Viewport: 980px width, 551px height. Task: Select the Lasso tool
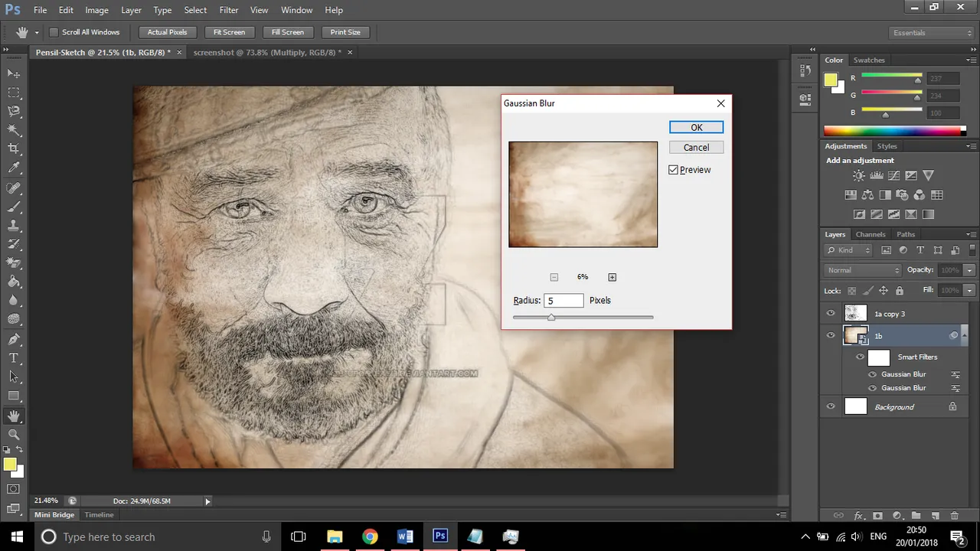[x=14, y=112]
